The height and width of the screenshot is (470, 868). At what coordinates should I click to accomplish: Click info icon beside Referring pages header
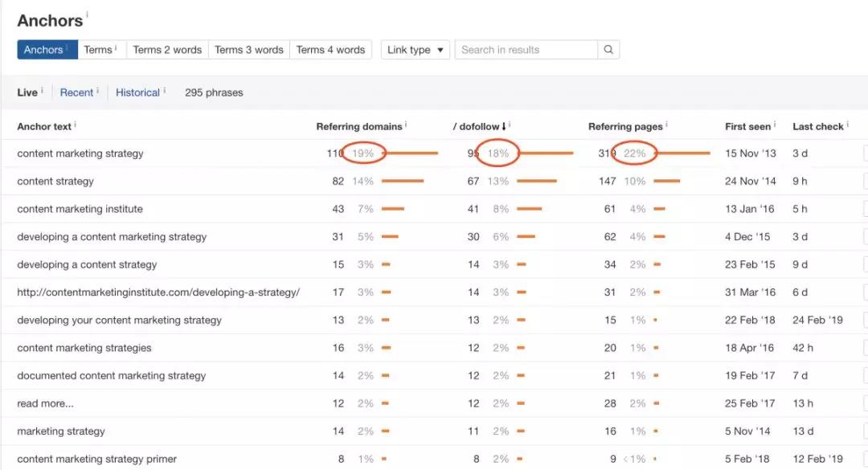point(666,125)
